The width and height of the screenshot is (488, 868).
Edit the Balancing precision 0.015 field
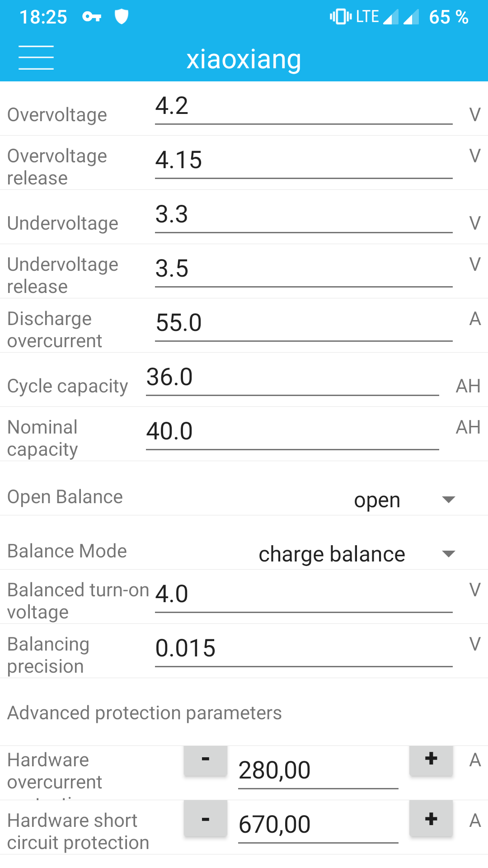coord(303,650)
